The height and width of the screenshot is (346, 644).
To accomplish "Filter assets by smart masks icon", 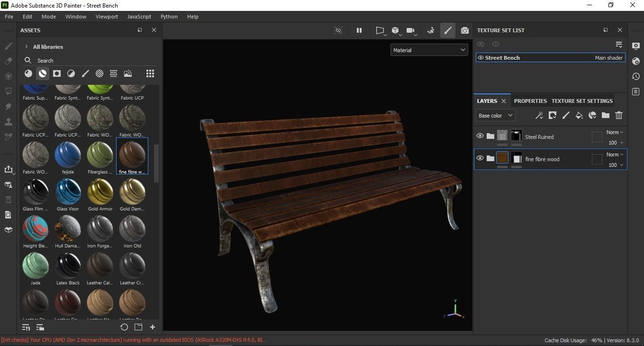I will pos(57,73).
